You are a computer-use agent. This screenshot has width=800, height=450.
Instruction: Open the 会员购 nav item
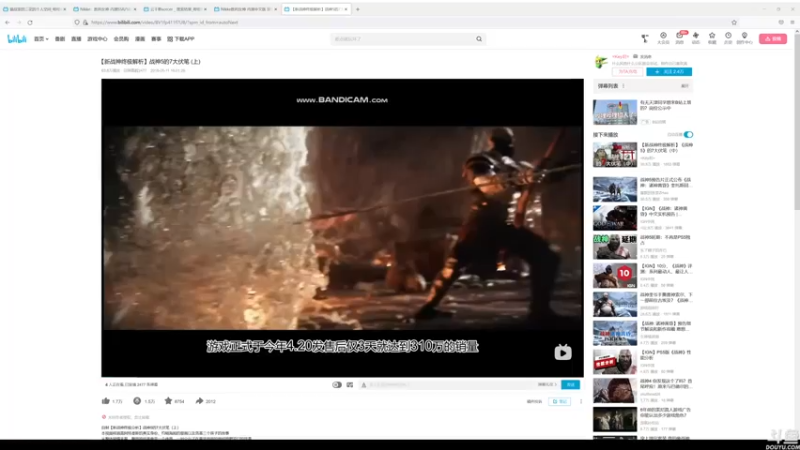[121, 39]
